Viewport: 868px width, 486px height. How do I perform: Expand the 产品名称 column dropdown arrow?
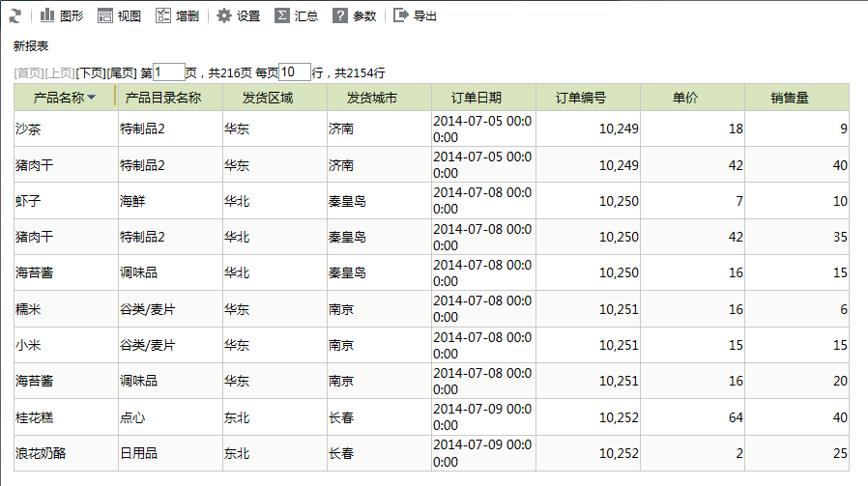pyautogui.click(x=91, y=98)
